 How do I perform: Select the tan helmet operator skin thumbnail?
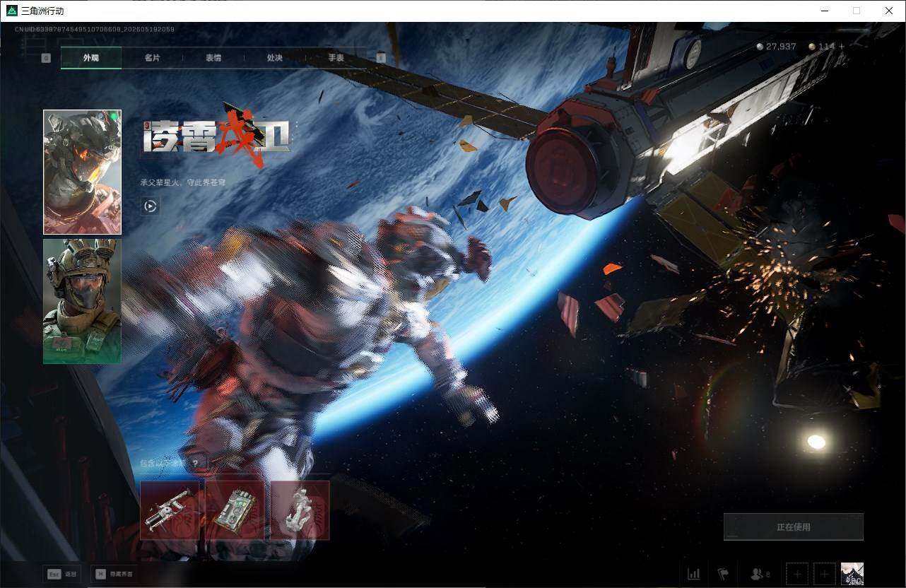point(82,301)
